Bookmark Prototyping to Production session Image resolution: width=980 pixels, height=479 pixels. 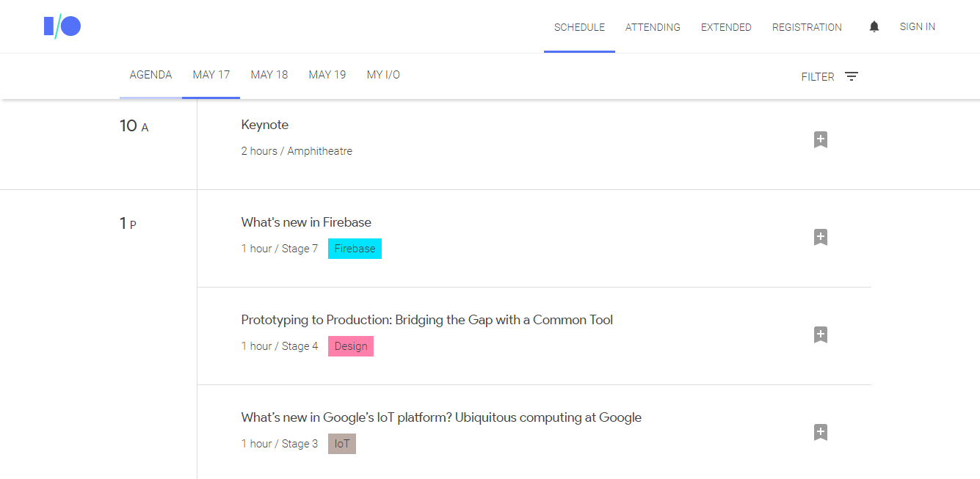pos(821,334)
